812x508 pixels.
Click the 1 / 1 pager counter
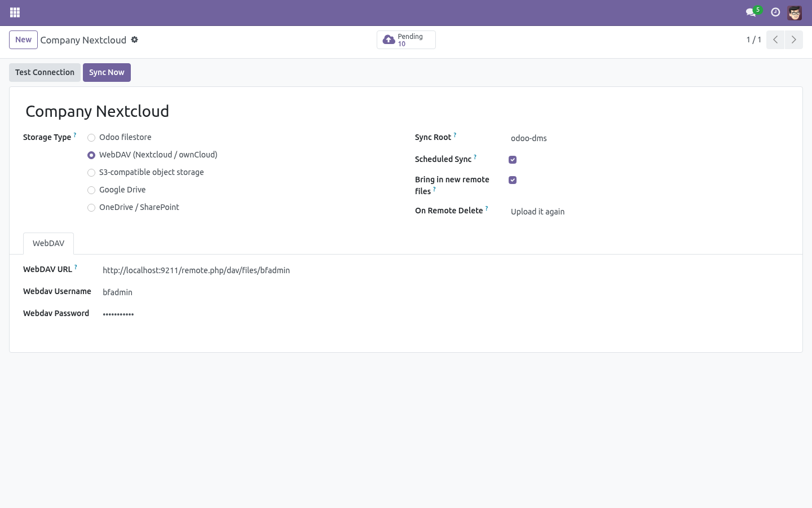(x=754, y=40)
